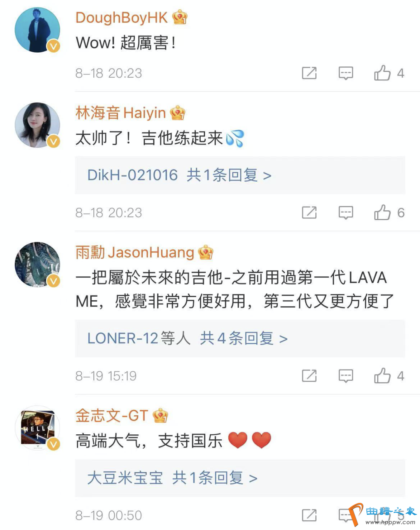Tap DoughBoyHK's avatar picture
This screenshot has width=420, height=530.
coord(37,30)
